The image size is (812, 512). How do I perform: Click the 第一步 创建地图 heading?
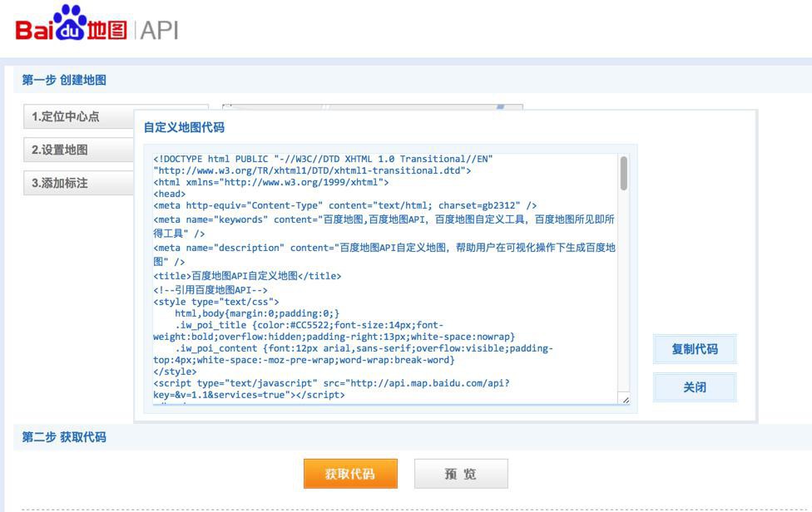[64, 80]
